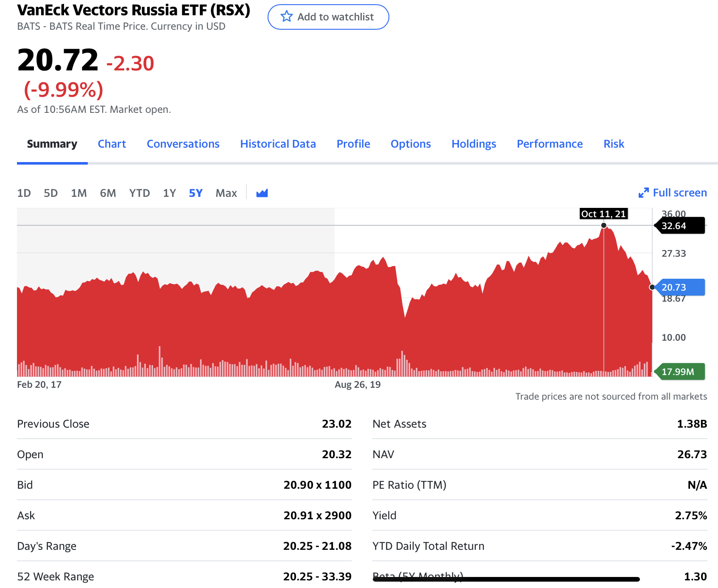The width and height of the screenshot is (718, 588).
Task: Click the Oct 11, 21 chart date marker
Action: 603,214
